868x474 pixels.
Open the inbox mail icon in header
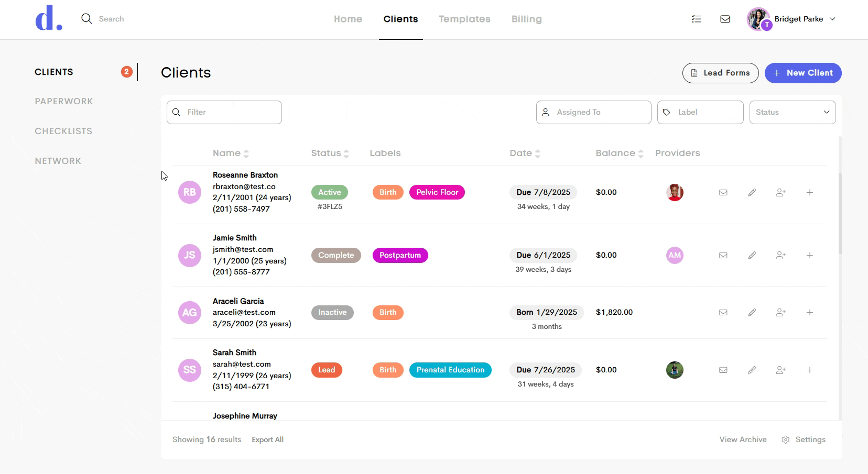point(725,19)
